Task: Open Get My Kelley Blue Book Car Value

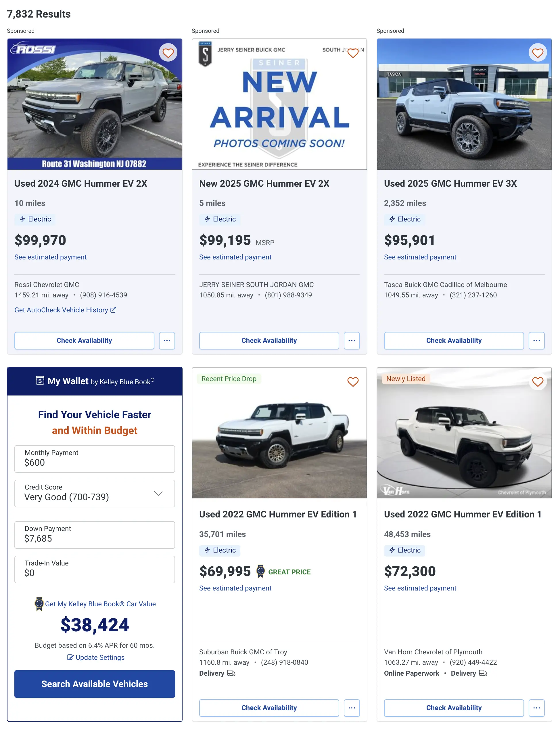Action: (x=100, y=604)
